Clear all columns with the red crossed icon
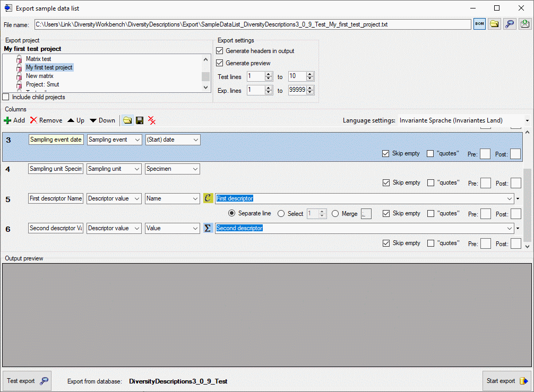Screen dimensions: 534x392 pos(152,120)
